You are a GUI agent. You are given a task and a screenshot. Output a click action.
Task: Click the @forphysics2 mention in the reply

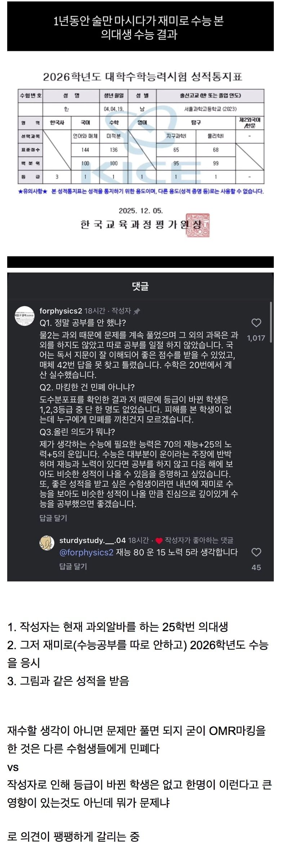[x=86, y=552]
